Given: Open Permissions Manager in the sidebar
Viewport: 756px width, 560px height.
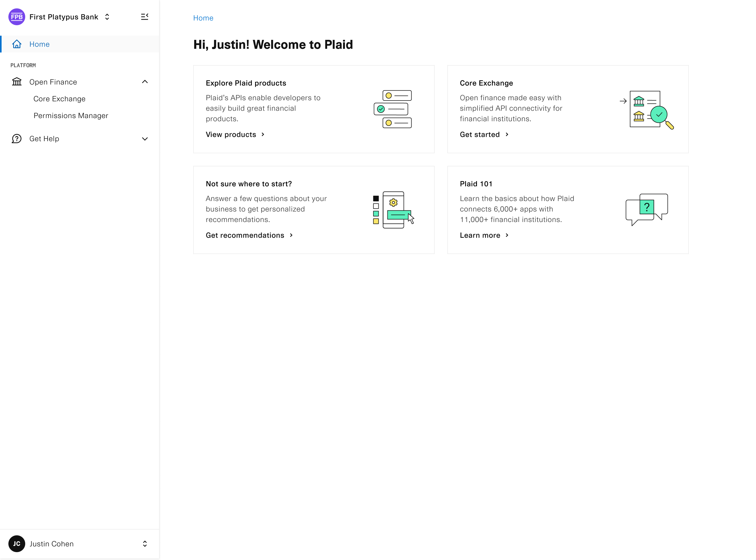Looking at the screenshot, I should pyautogui.click(x=71, y=115).
